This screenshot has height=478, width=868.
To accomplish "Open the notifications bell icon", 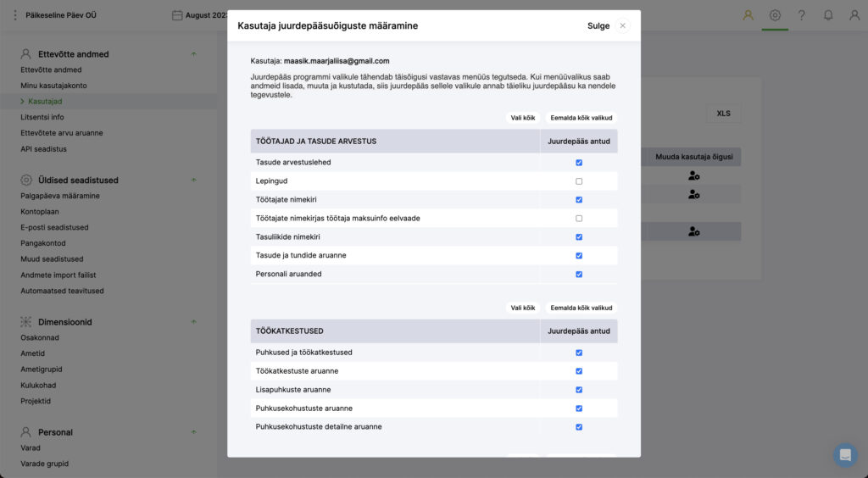I will pos(827,15).
